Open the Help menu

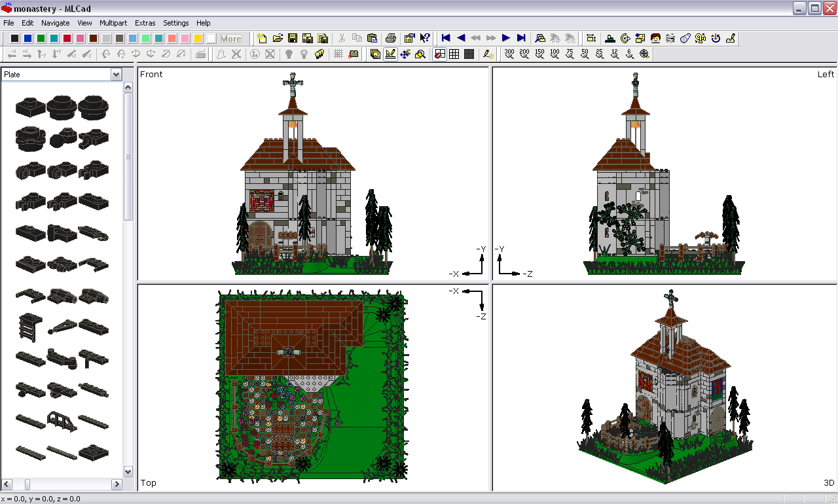[204, 23]
